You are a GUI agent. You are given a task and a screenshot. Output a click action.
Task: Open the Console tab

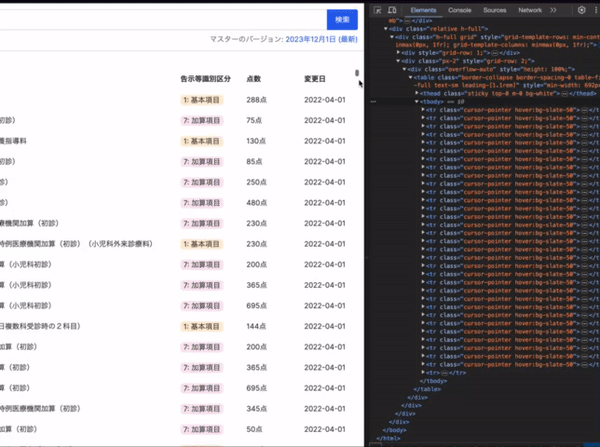[x=460, y=10]
